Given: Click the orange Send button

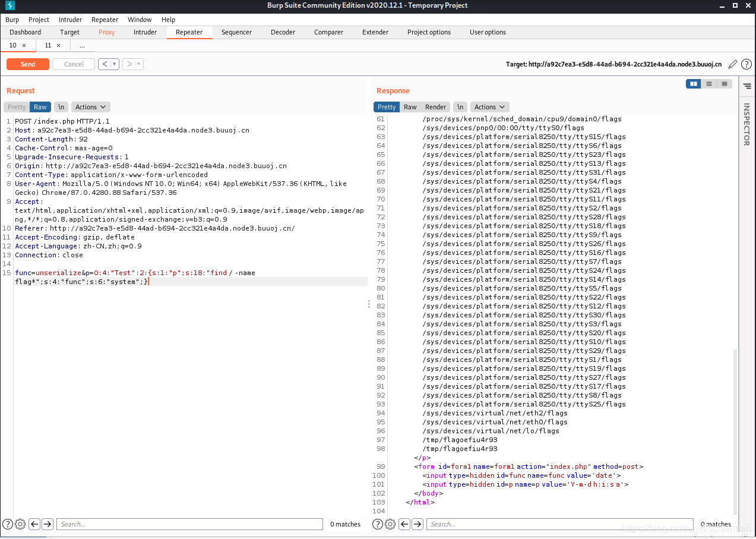Looking at the screenshot, I should [28, 64].
